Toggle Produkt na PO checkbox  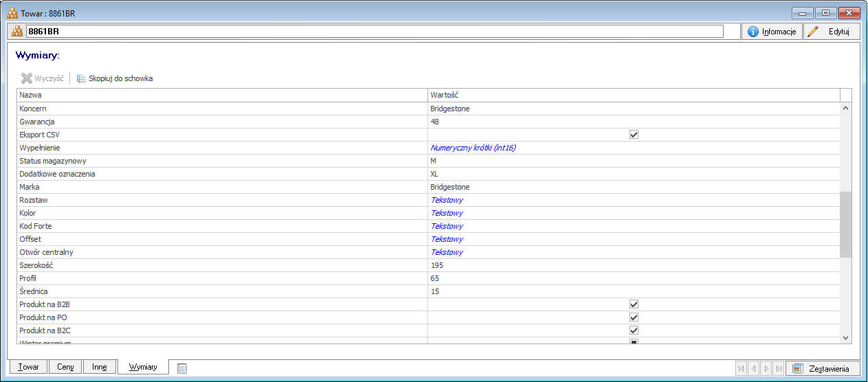(634, 317)
